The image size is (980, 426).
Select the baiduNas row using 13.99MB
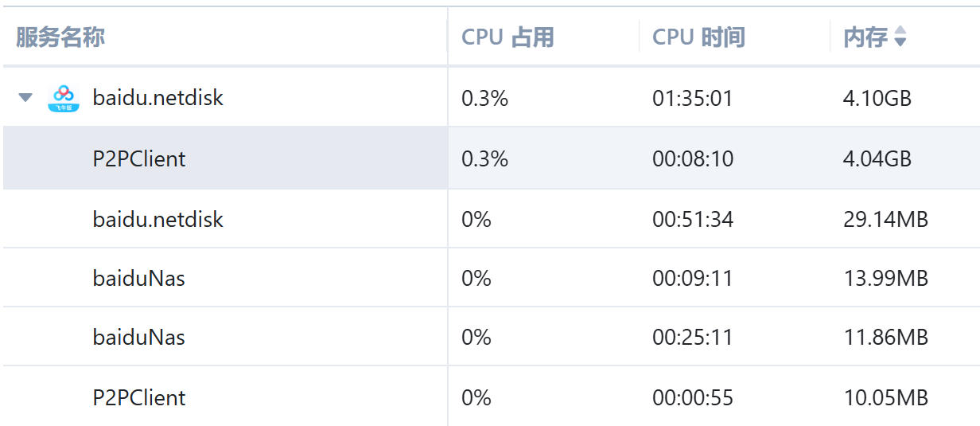coord(139,278)
